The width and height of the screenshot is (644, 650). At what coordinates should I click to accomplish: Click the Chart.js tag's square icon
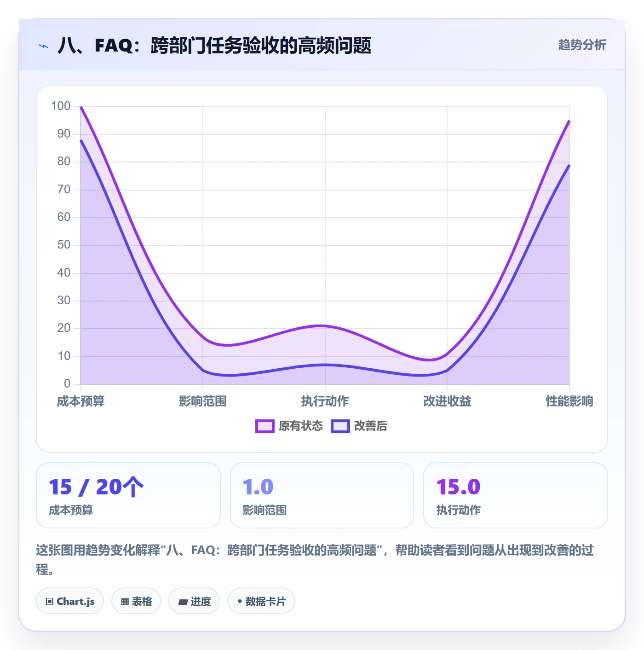pos(50,602)
